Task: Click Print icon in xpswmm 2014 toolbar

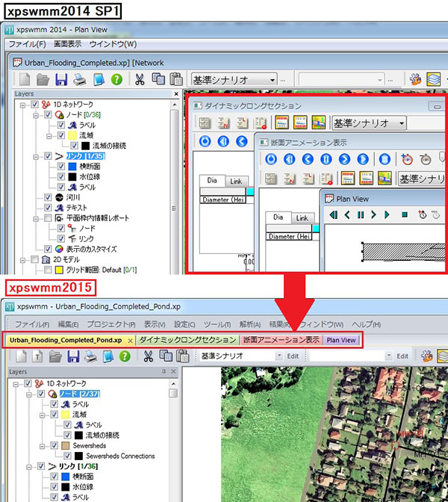Action: 80,79
